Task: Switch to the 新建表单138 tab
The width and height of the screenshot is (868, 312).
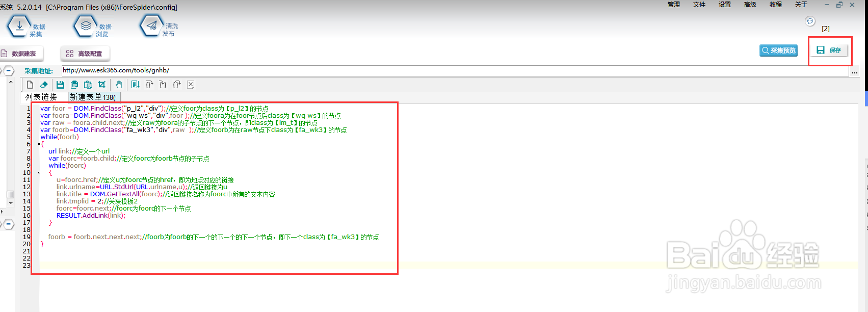Action: [93, 97]
